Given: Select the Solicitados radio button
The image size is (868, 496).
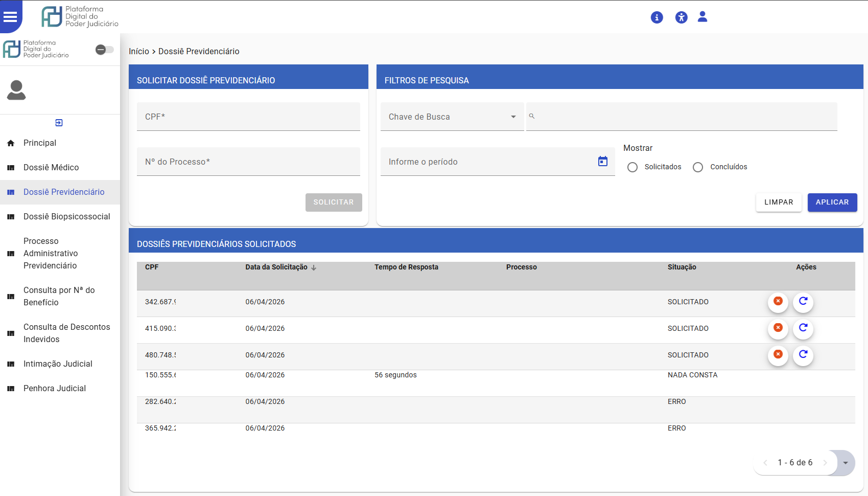Looking at the screenshot, I should coord(632,167).
